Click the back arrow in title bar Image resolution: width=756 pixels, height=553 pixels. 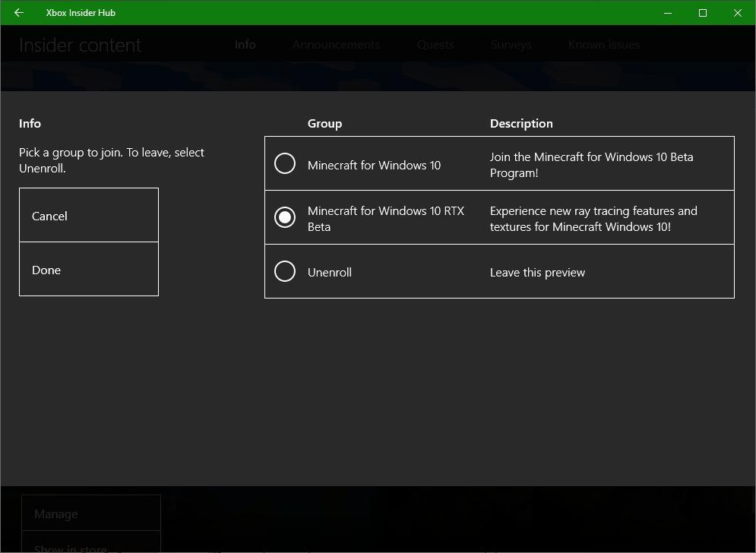point(19,13)
